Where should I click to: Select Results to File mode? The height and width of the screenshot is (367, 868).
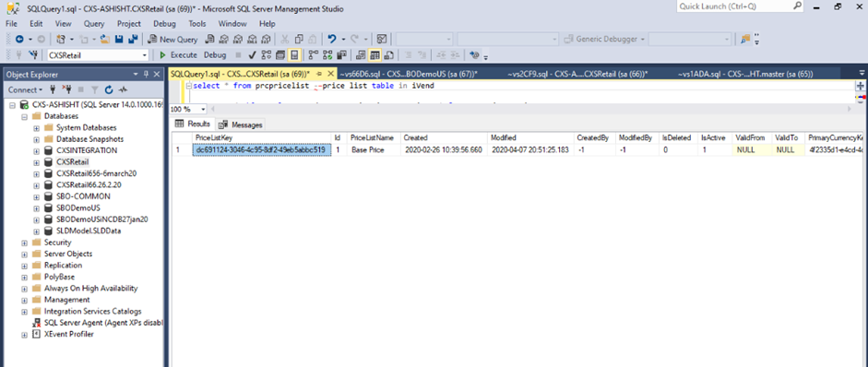pyautogui.click(x=388, y=54)
